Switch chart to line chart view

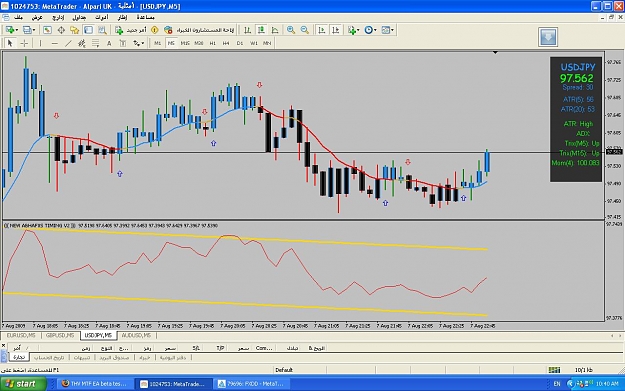pyautogui.click(x=275, y=30)
